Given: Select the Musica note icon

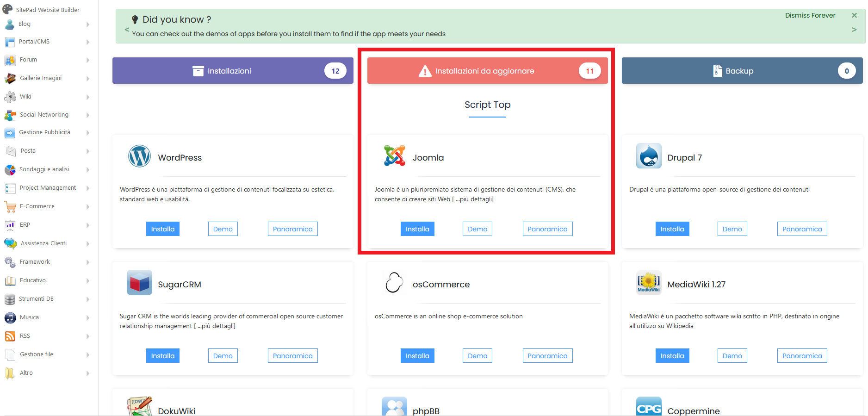Looking at the screenshot, I should [10, 318].
